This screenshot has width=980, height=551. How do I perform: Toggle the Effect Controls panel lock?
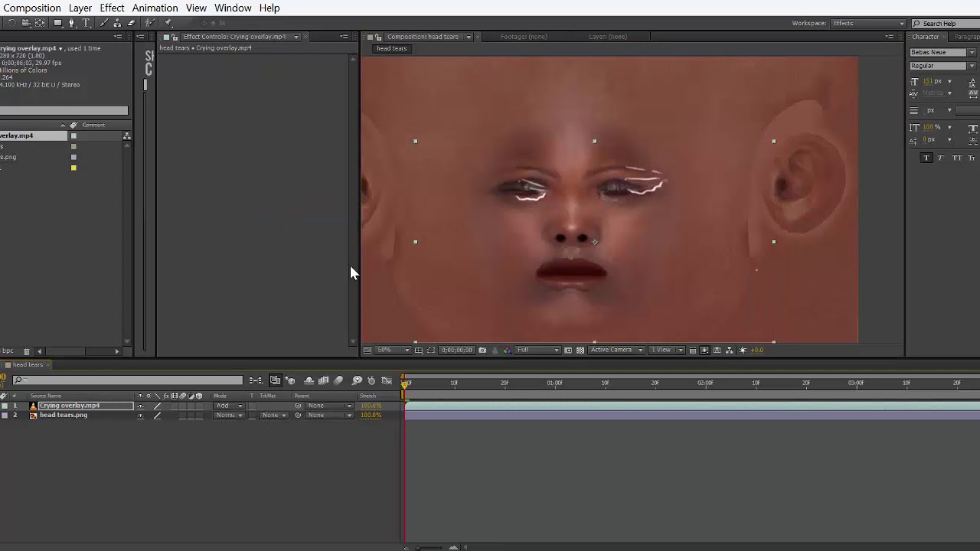click(175, 37)
